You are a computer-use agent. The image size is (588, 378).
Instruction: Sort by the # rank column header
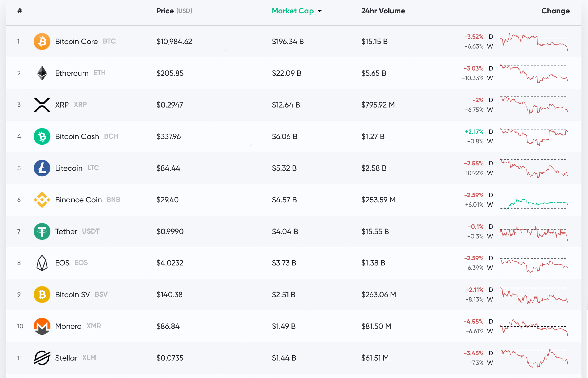pos(20,11)
